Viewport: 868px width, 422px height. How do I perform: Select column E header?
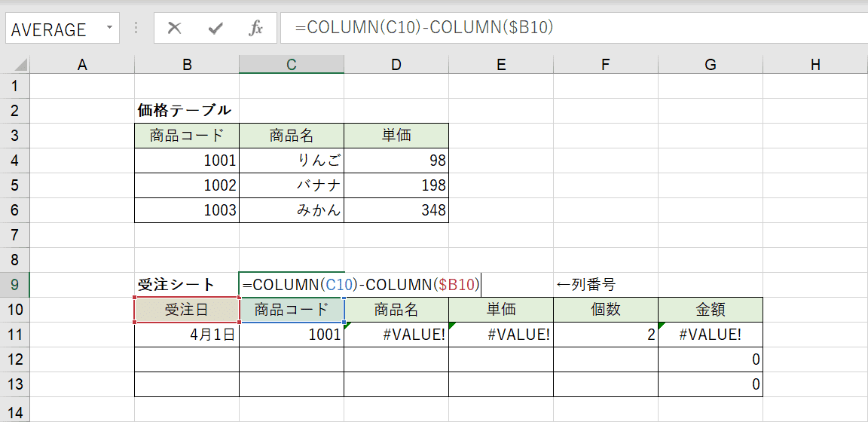pyautogui.click(x=500, y=66)
